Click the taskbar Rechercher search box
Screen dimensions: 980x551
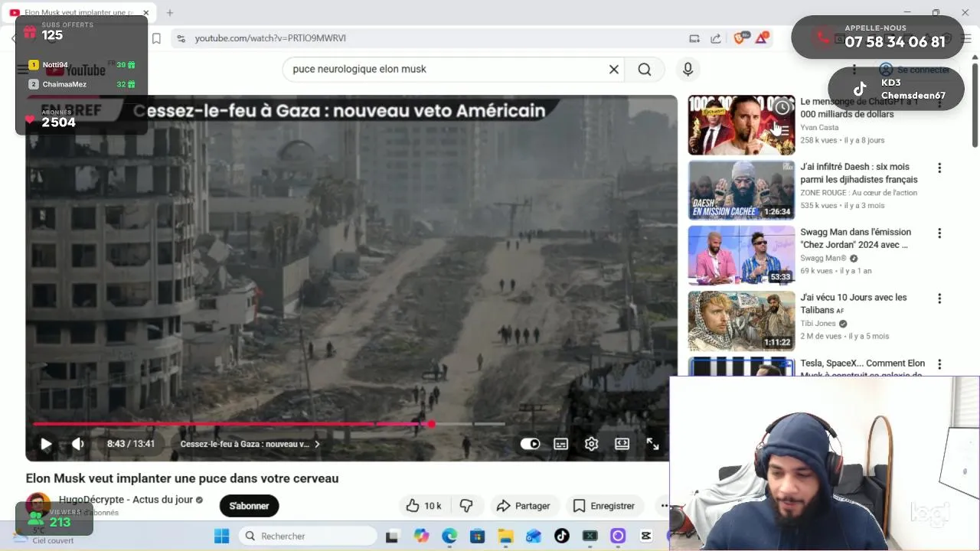[306, 536]
